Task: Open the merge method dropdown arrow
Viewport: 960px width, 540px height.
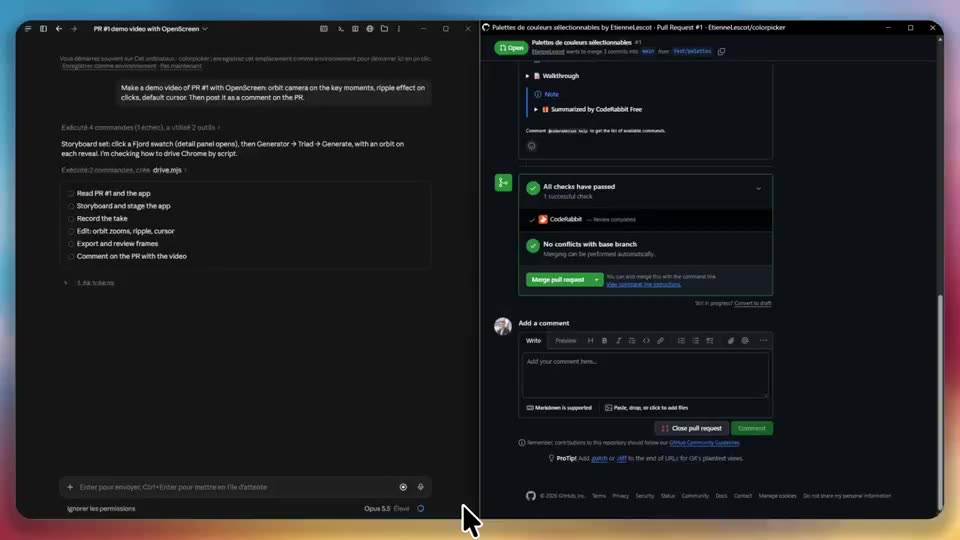Action: 596,280
